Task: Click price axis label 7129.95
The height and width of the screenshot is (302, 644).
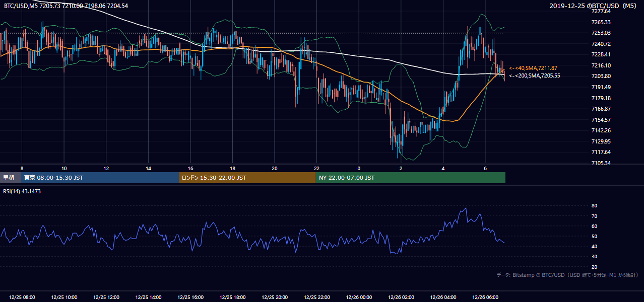Action: pos(601,141)
